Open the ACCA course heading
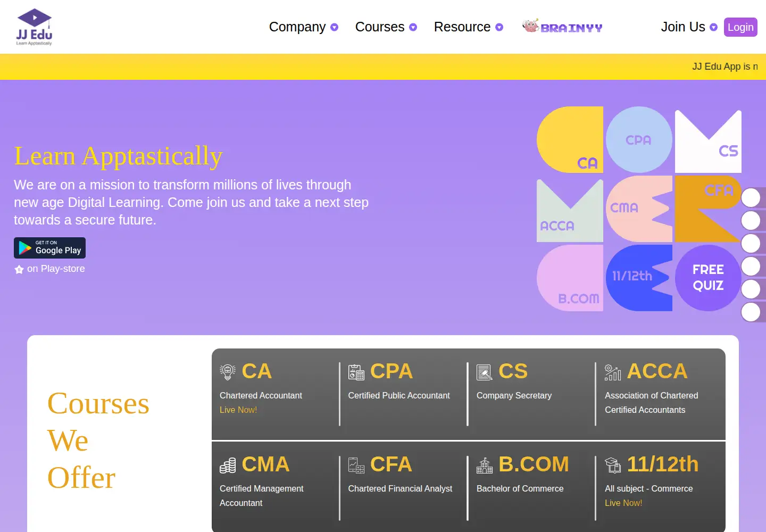The image size is (766, 532). [x=657, y=371]
